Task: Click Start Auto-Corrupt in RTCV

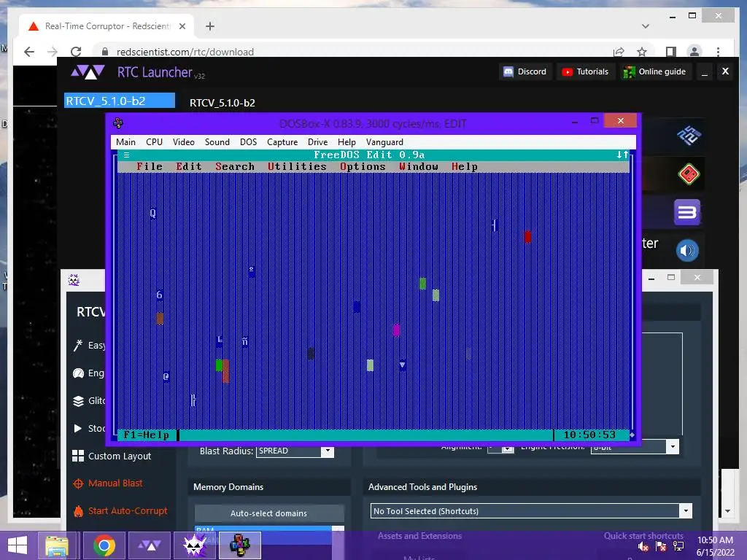Action: (x=128, y=511)
